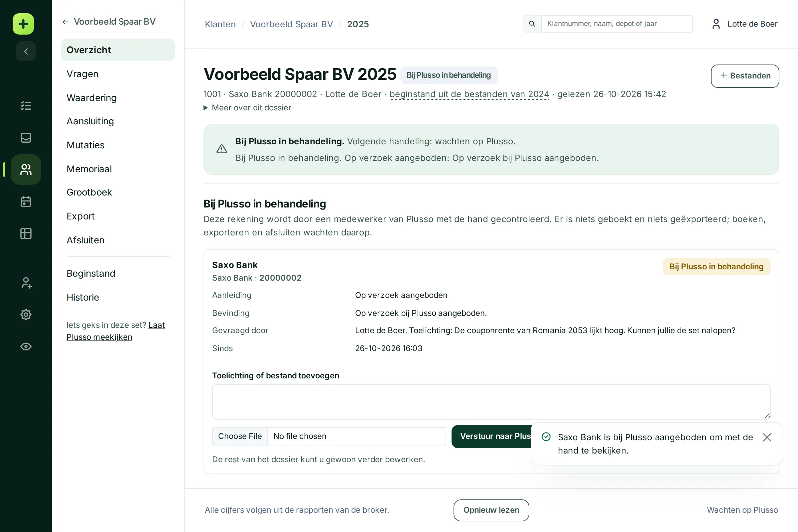The image size is (798, 532).
Task: Open the task checklist icon in sidebar
Action: [26, 105]
